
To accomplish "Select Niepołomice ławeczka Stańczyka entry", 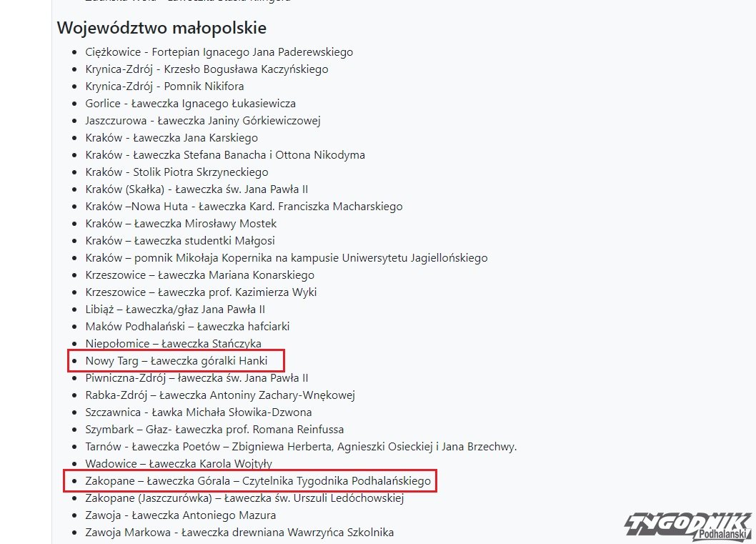I will [173, 343].
